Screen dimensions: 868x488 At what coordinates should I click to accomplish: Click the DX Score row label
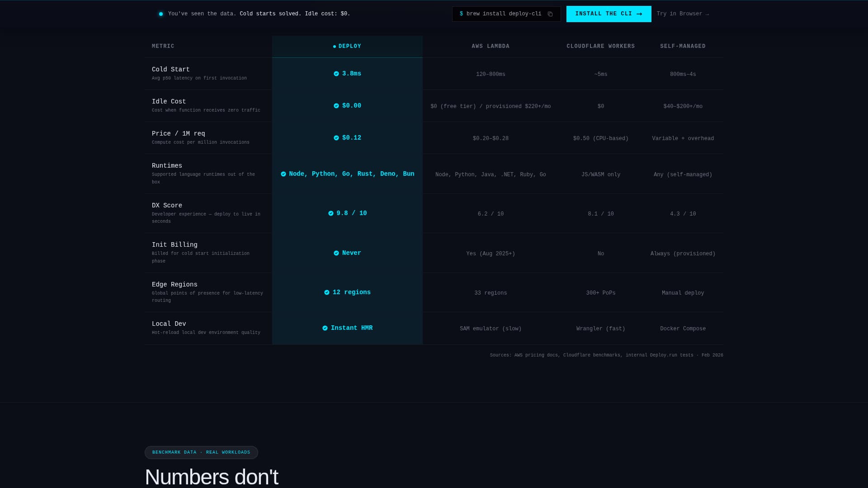pos(167,206)
